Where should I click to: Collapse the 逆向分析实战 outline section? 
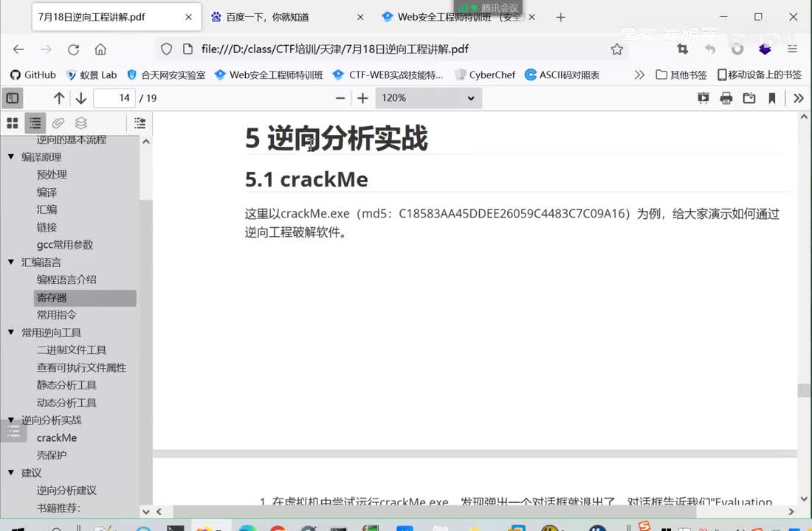(11, 420)
